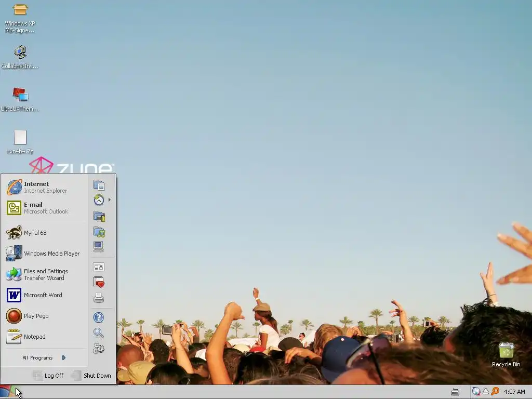Viewport: 532px width, 399px height.
Task: Click Log Off button
Action: [48, 376]
